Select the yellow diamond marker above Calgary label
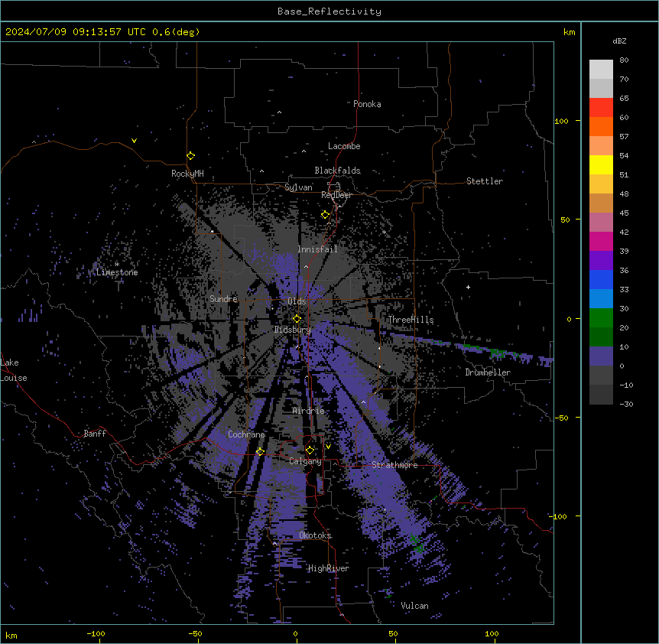The image size is (659, 644). click(x=310, y=450)
